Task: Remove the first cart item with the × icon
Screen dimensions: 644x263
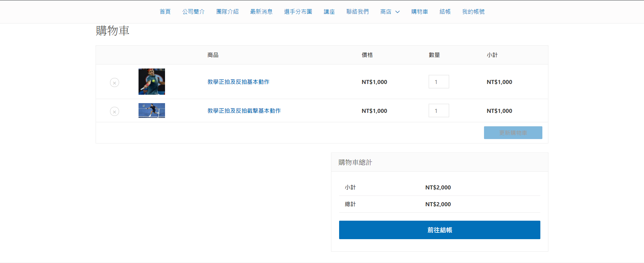Action: click(x=114, y=83)
